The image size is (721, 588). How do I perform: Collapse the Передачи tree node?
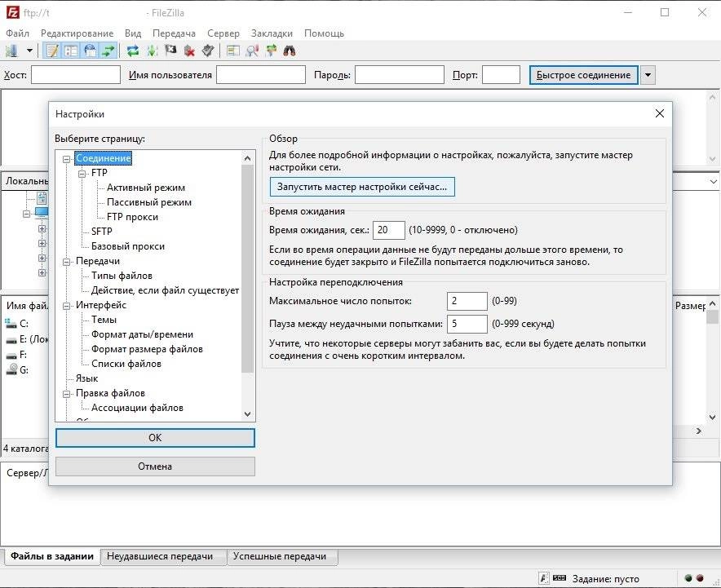pos(67,262)
